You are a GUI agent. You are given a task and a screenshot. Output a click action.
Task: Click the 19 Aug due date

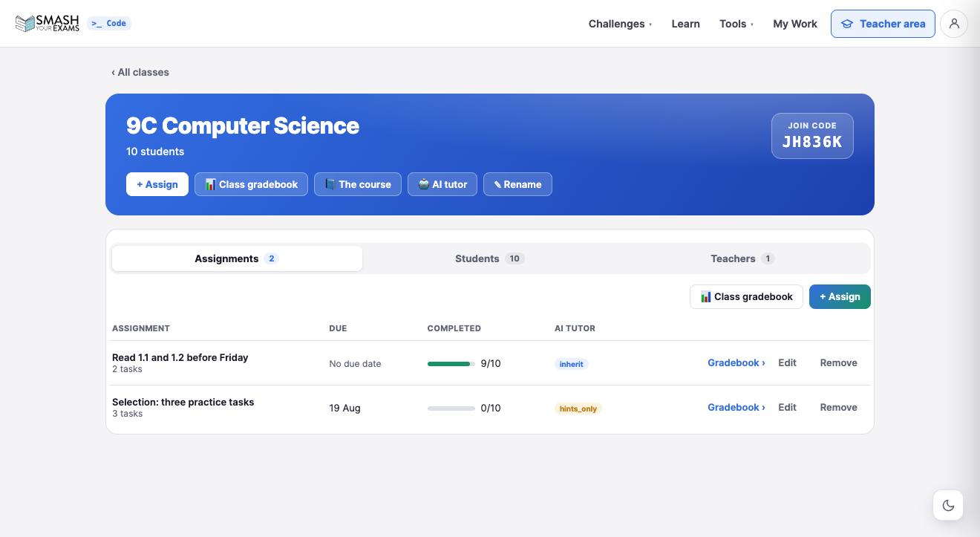coord(345,408)
